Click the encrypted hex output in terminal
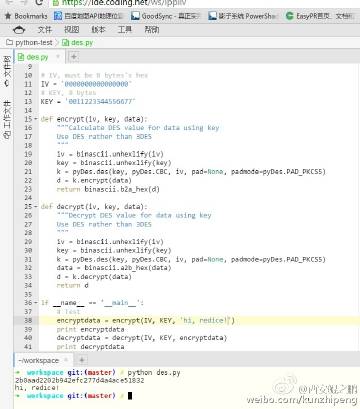The height and width of the screenshot is (409, 360). point(79,380)
